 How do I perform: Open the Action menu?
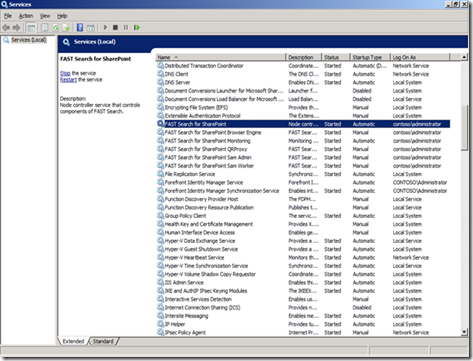pos(26,16)
